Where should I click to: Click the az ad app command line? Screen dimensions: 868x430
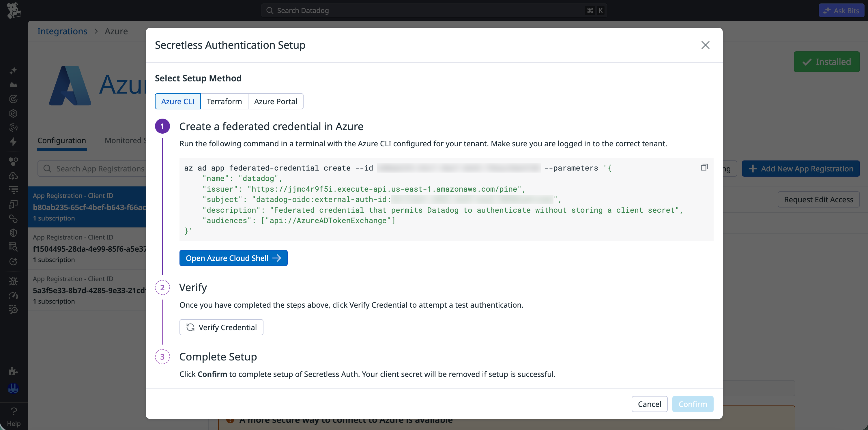(398, 168)
